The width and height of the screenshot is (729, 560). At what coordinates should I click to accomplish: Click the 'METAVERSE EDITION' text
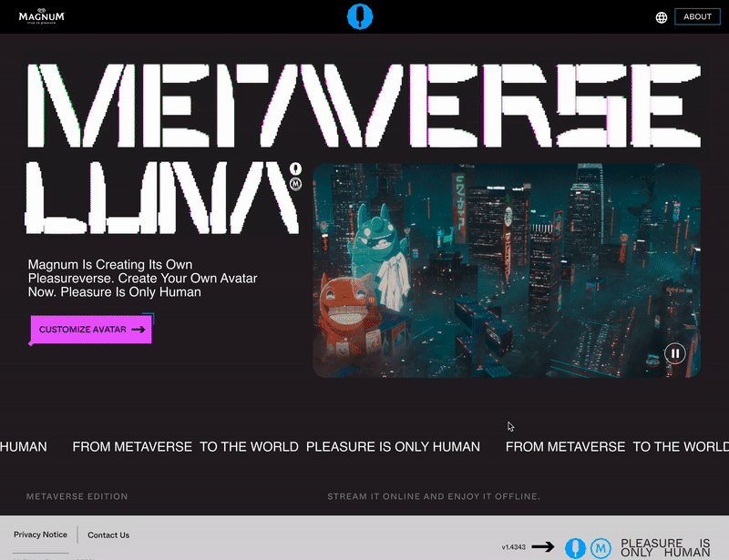pyautogui.click(x=77, y=496)
